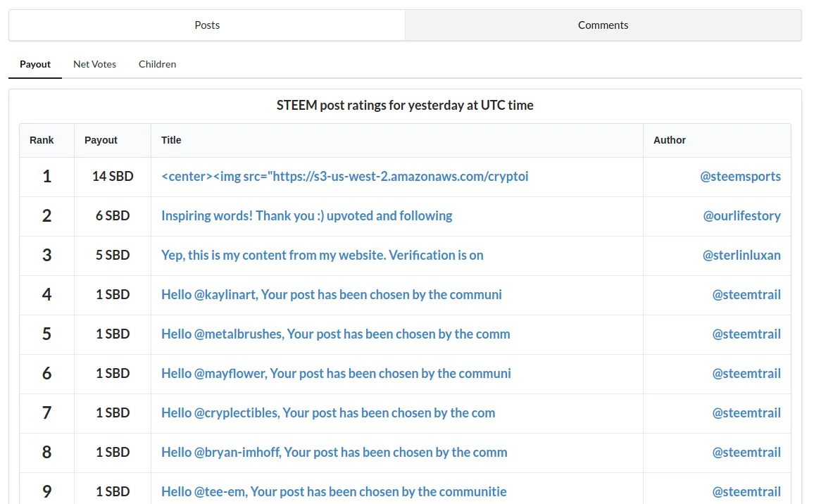Click @steemtrail author in rank 9 row
Viewport: 814px width, 504px height.
(746, 492)
